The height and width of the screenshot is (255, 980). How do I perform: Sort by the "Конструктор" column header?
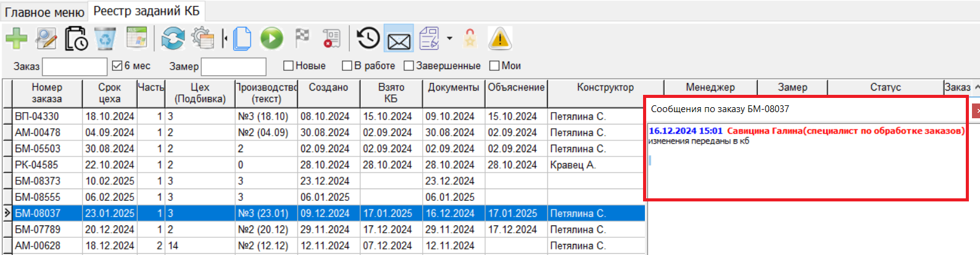605,87
